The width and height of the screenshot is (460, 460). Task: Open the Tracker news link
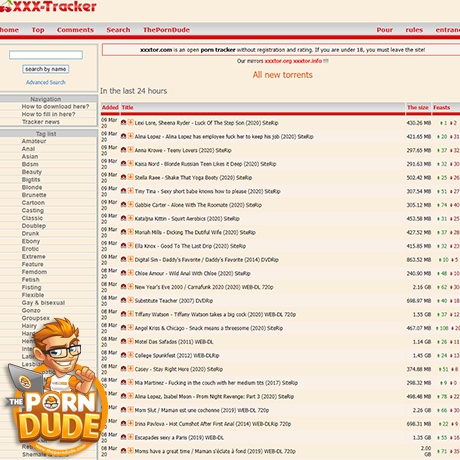(x=41, y=122)
